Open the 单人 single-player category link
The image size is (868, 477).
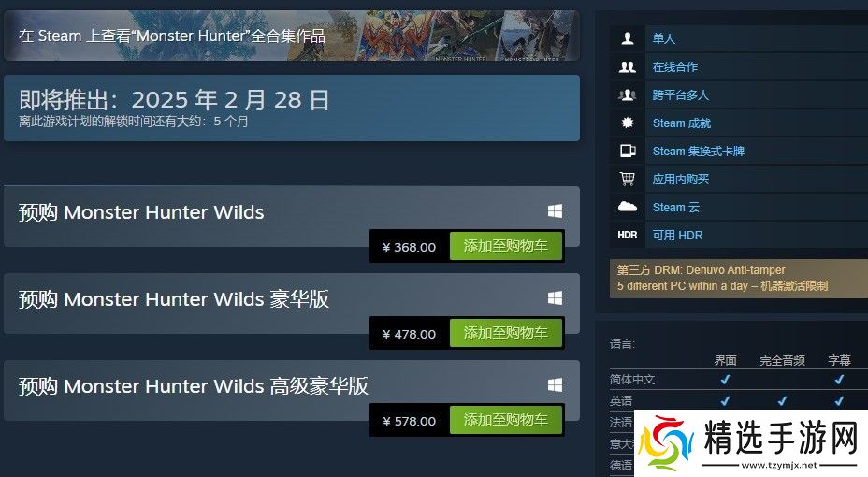point(664,38)
